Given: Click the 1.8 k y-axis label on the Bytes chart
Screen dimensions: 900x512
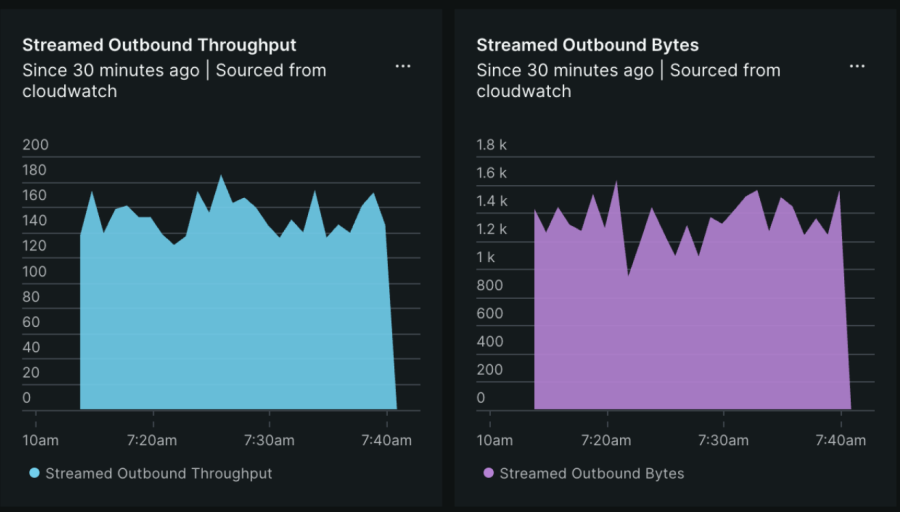Looking at the screenshot, I should (492, 145).
